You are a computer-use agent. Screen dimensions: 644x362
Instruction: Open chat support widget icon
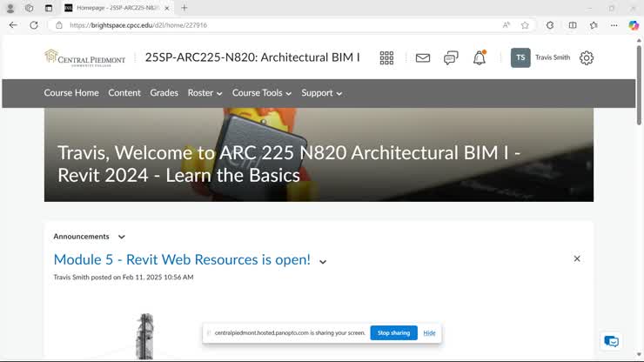pyautogui.click(x=611, y=341)
